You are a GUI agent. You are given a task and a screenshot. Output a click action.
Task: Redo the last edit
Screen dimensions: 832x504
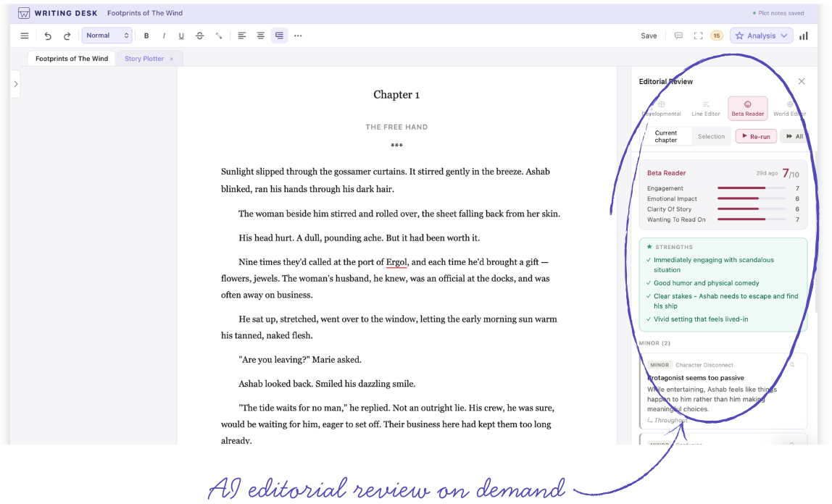point(67,36)
